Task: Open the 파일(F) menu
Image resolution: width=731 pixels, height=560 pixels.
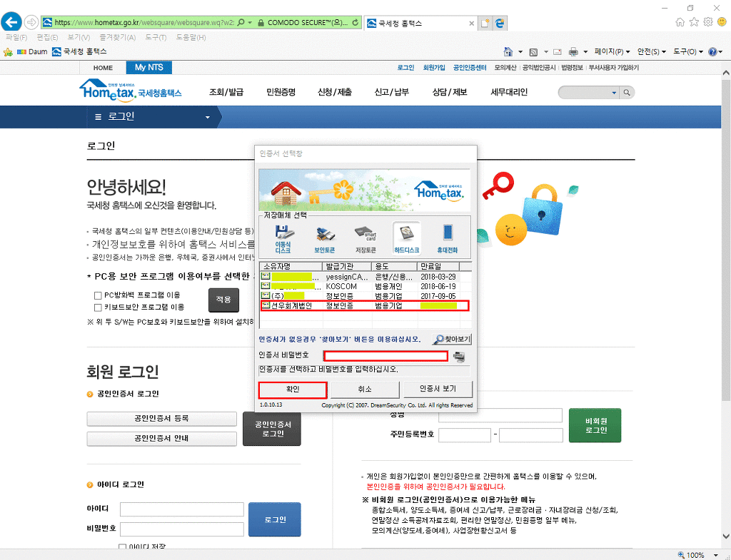Action: pyautogui.click(x=16, y=37)
